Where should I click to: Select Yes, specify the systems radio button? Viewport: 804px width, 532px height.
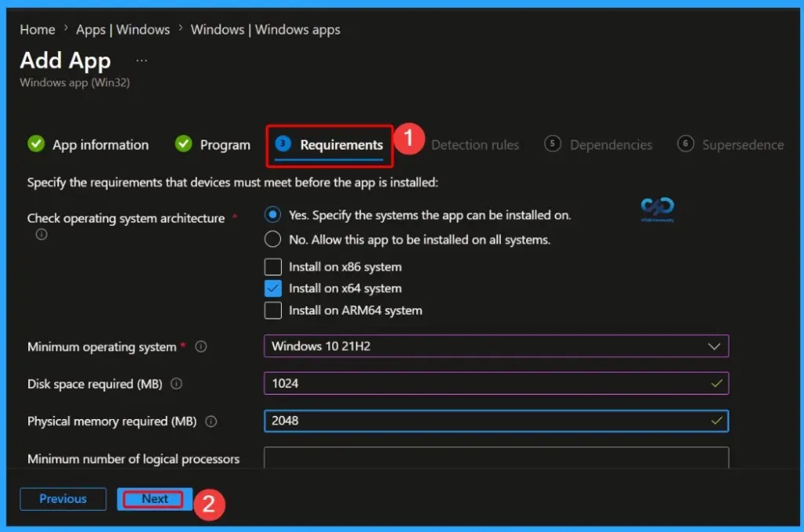(272, 215)
